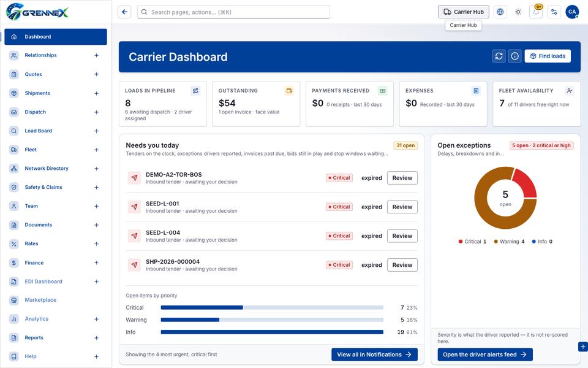
Task: Click the Find loads button
Action: 548,56
